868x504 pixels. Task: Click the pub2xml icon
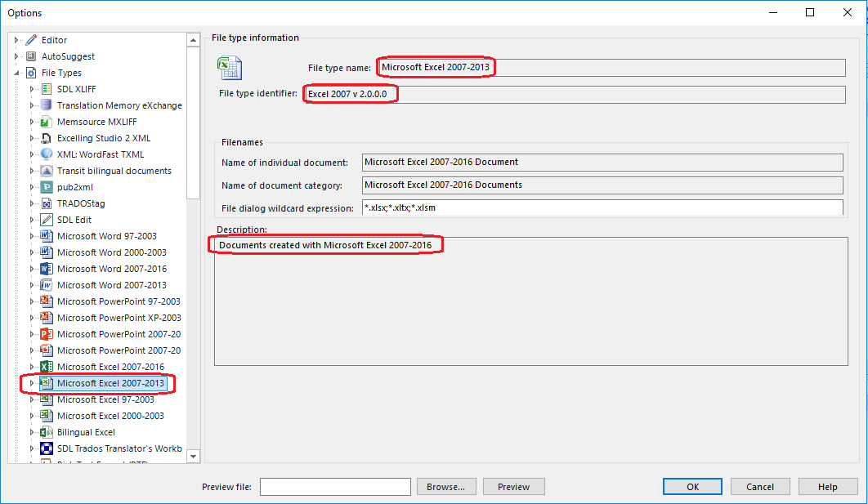tap(47, 187)
